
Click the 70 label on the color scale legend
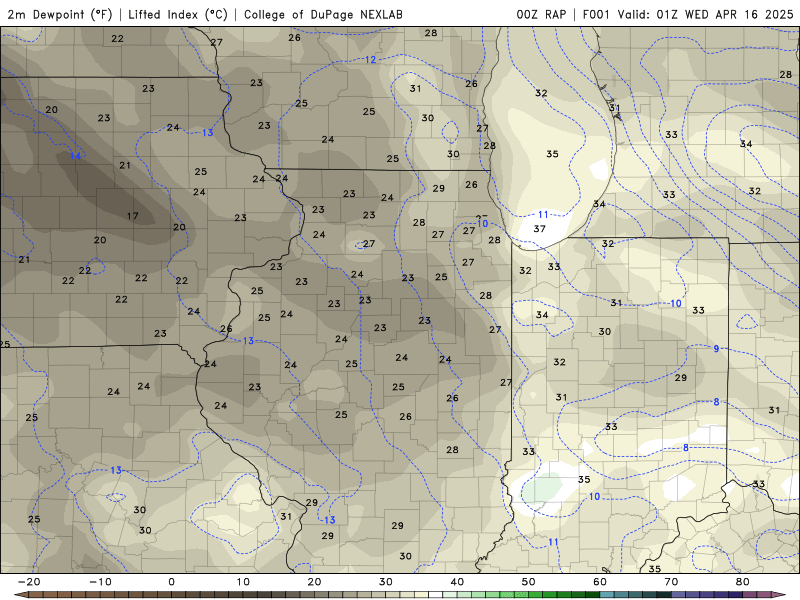pyautogui.click(x=671, y=582)
